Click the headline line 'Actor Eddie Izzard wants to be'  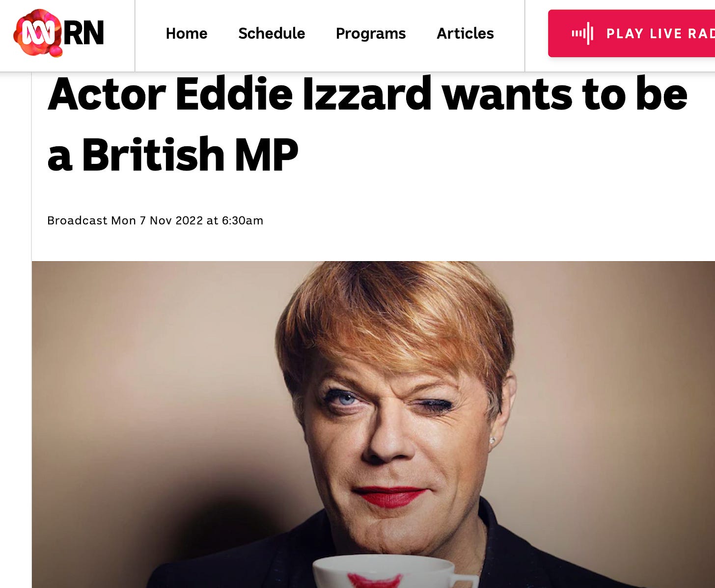[367, 94]
